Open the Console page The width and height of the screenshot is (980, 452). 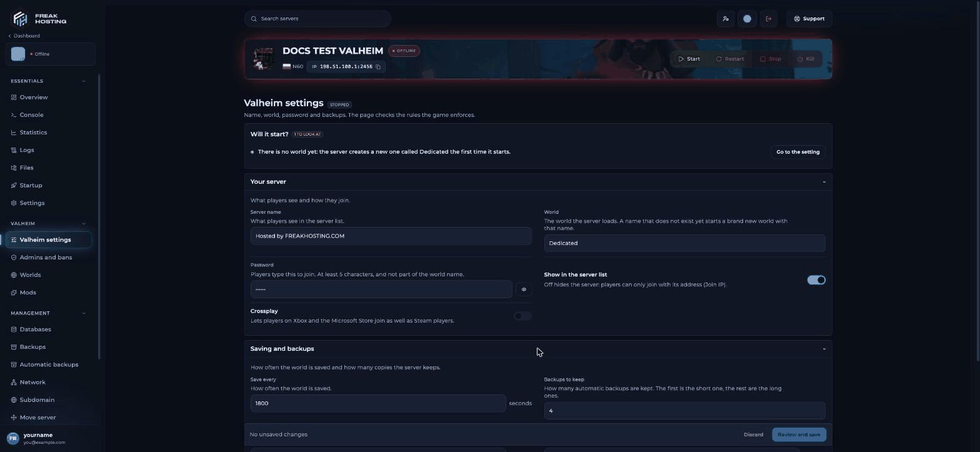pos(48,115)
